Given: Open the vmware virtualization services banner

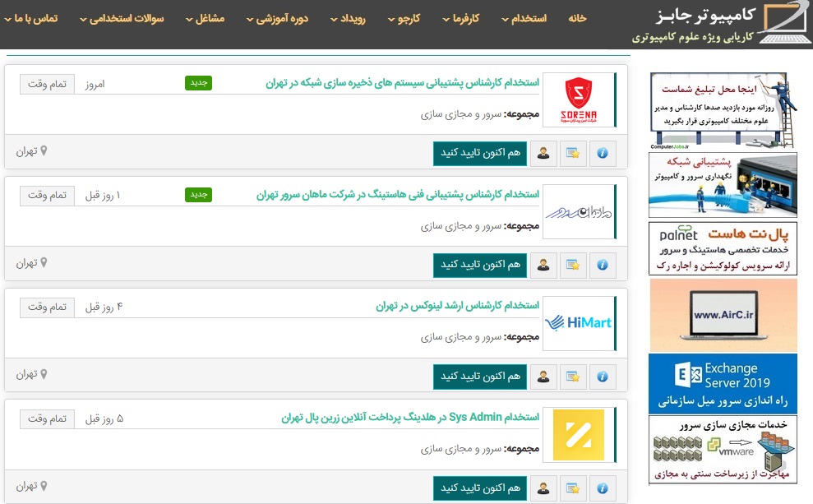Looking at the screenshot, I should [x=723, y=450].
